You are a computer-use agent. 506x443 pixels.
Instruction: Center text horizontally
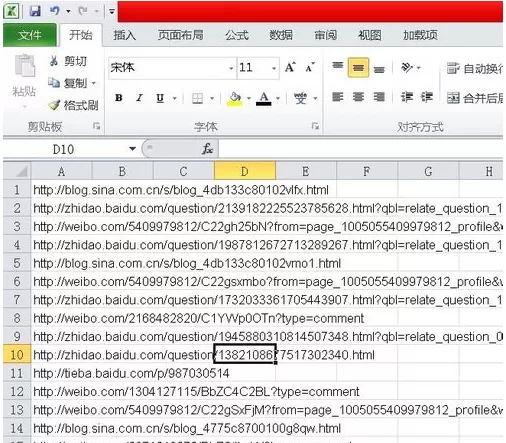pyautogui.click(x=358, y=97)
